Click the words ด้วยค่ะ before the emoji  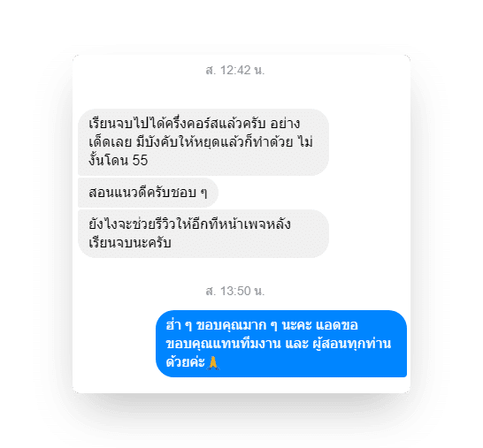(x=186, y=362)
